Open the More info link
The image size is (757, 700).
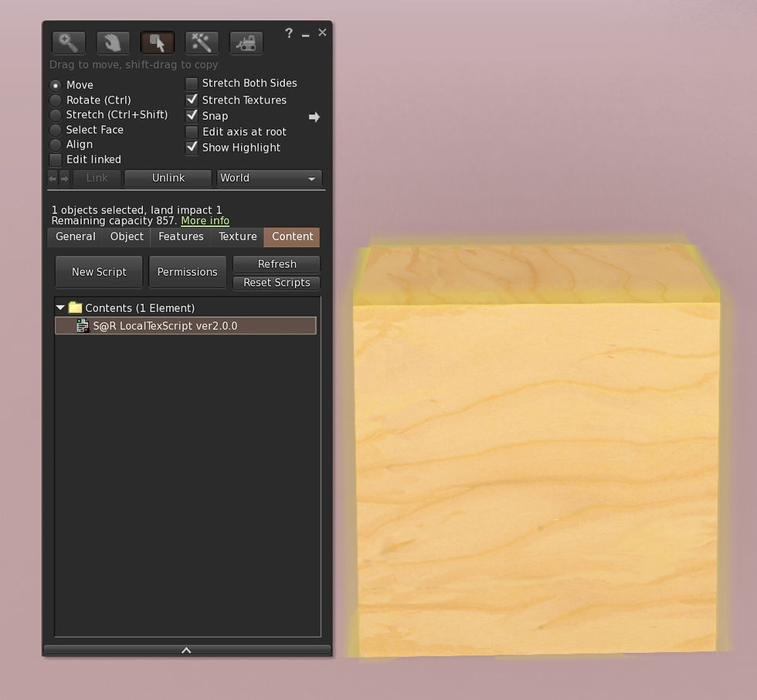point(205,221)
